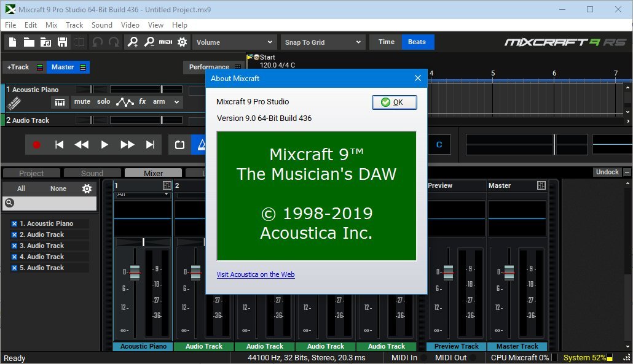633x364 pixels.
Task: Mute the Acoustic Piano track
Action: 83,101
